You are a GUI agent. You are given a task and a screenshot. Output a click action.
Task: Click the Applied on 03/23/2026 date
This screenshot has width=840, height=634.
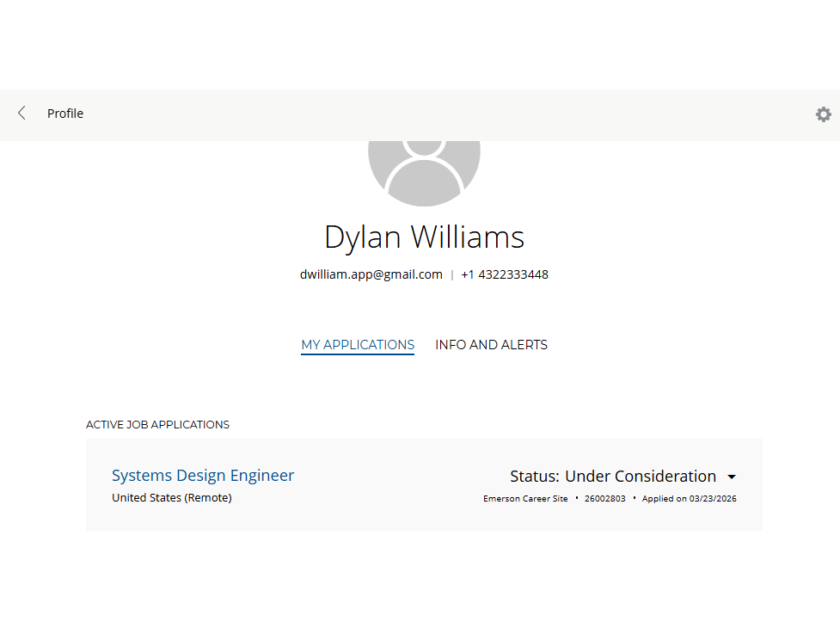pyautogui.click(x=689, y=499)
